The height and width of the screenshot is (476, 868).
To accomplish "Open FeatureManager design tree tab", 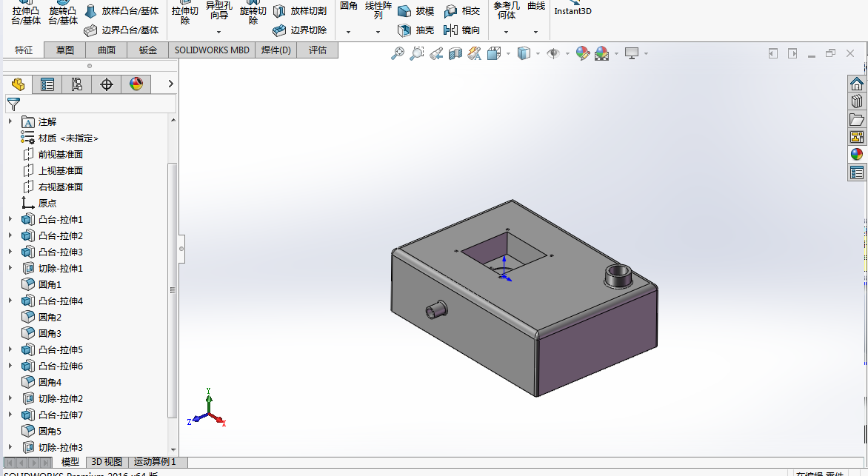I will [18, 84].
